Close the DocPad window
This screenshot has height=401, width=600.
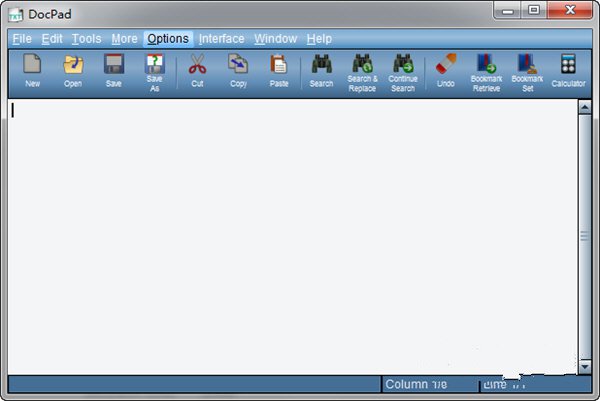coord(570,10)
